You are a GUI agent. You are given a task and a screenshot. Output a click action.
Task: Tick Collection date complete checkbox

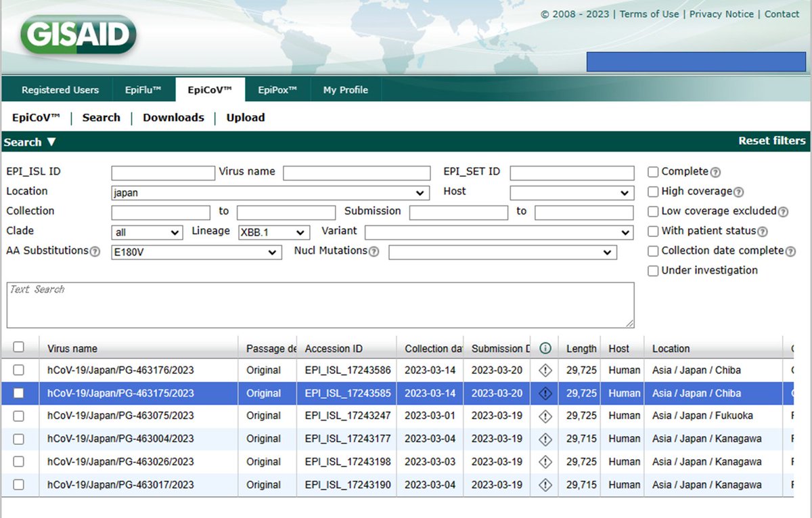653,251
